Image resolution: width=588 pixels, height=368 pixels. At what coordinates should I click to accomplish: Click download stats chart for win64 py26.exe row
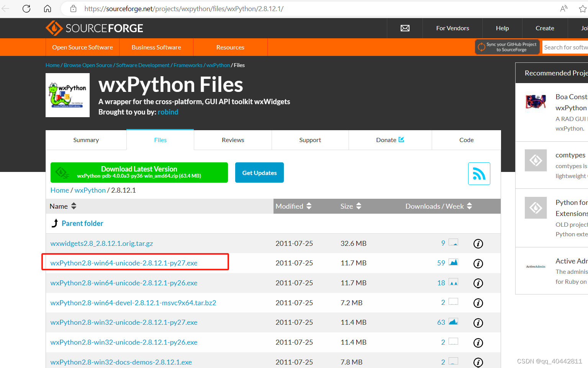tap(453, 282)
